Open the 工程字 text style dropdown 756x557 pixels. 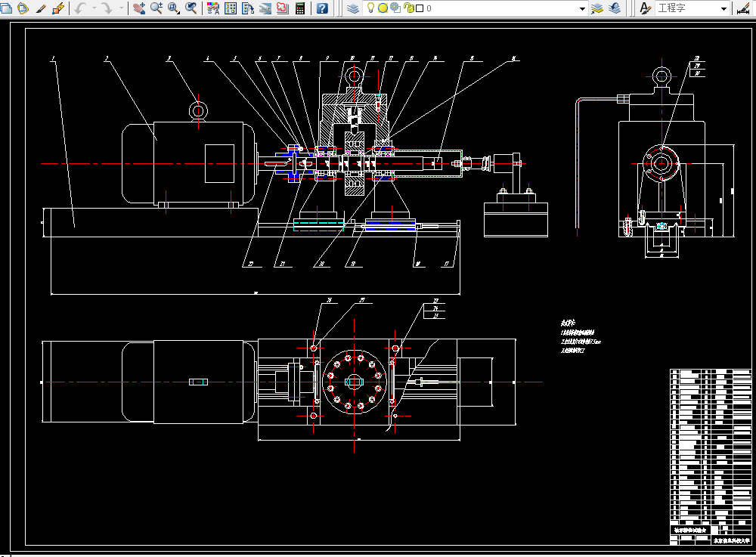click(x=723, y=8)
